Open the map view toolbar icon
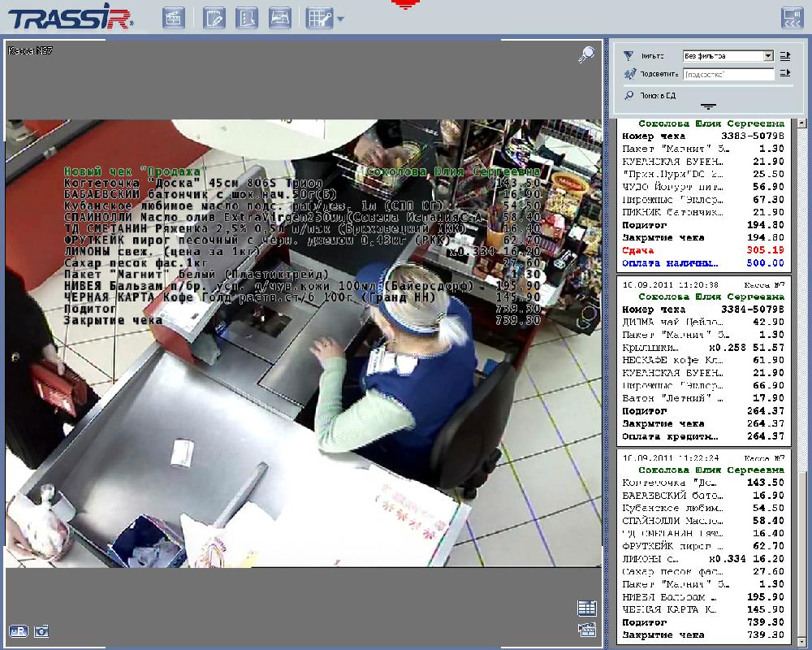The image size is (812, 650). [x=280, y=18]
